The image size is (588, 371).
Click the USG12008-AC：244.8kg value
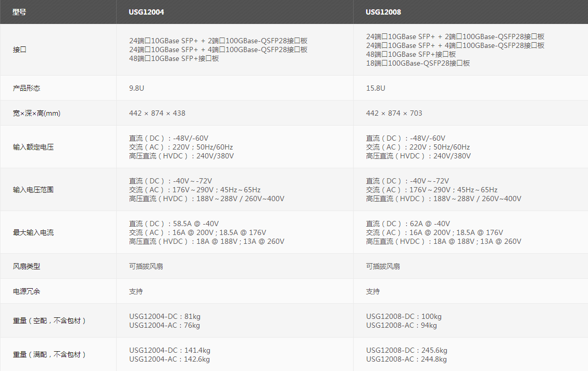coord(407,360)
